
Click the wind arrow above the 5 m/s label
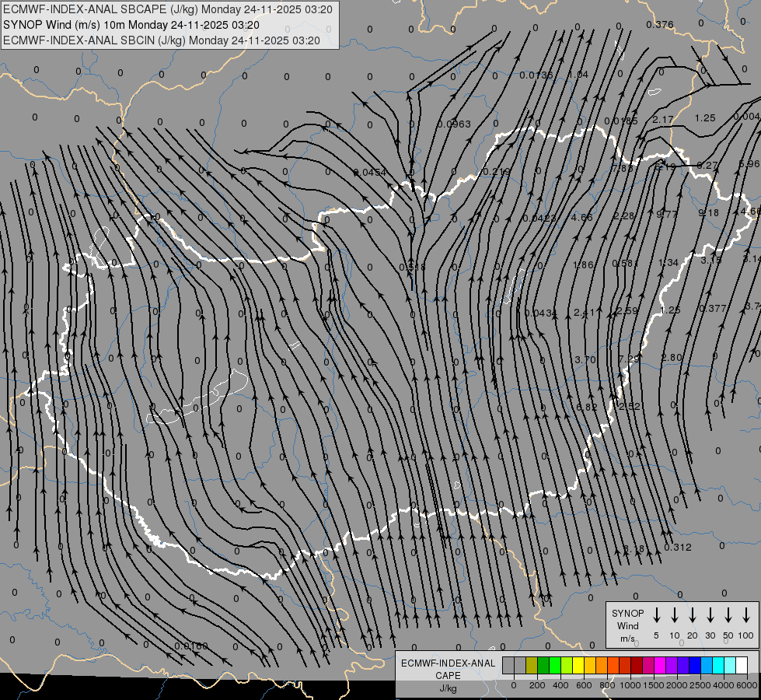pos(657,615)
